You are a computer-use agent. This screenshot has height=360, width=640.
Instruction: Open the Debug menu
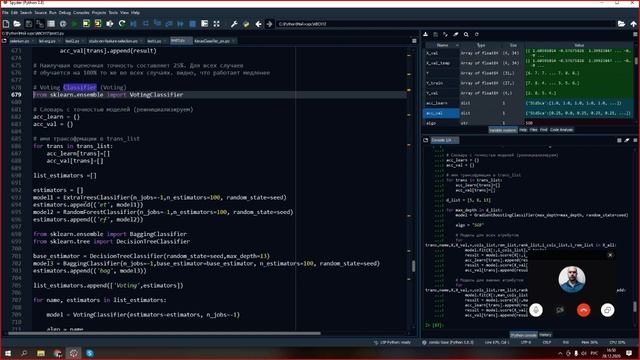pyautogui.click(x=65, y=13)
